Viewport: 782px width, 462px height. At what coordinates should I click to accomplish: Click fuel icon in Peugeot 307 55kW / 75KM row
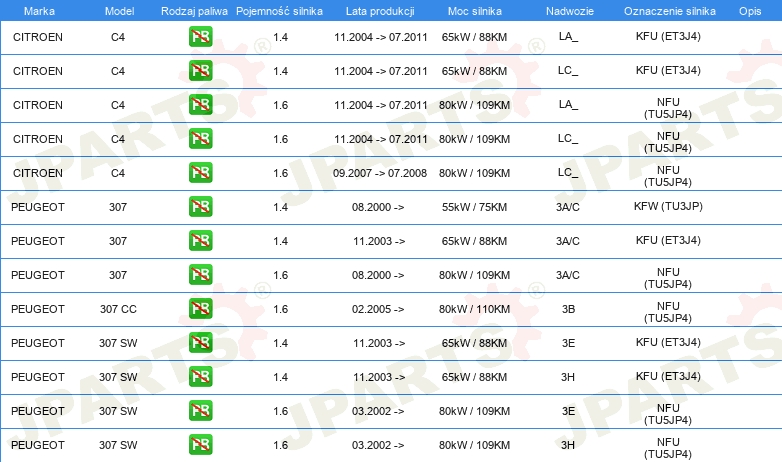pos(200,206)
